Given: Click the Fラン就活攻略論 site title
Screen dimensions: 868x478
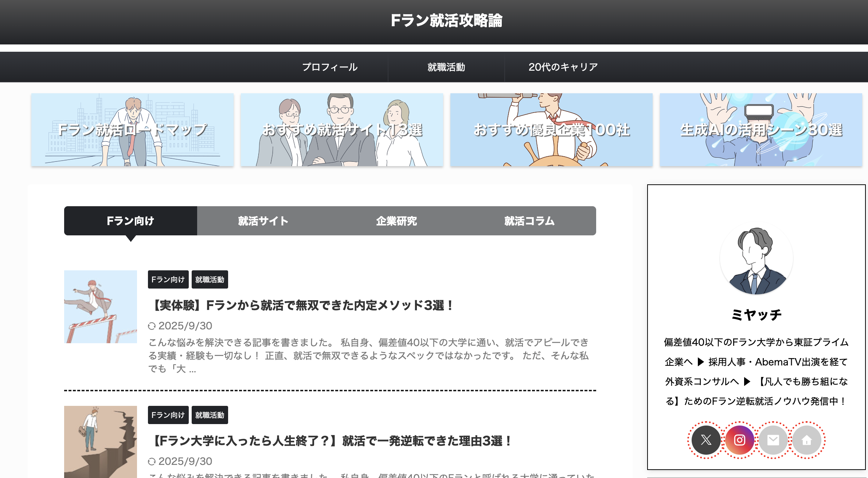Looking at the screenshot, I should coord(446,20).
